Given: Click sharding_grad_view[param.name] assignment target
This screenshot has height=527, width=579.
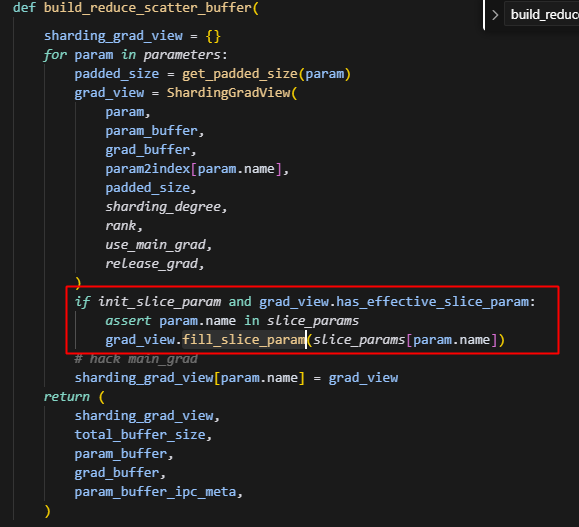Looking at the screenshot, I should pos(190,378).
